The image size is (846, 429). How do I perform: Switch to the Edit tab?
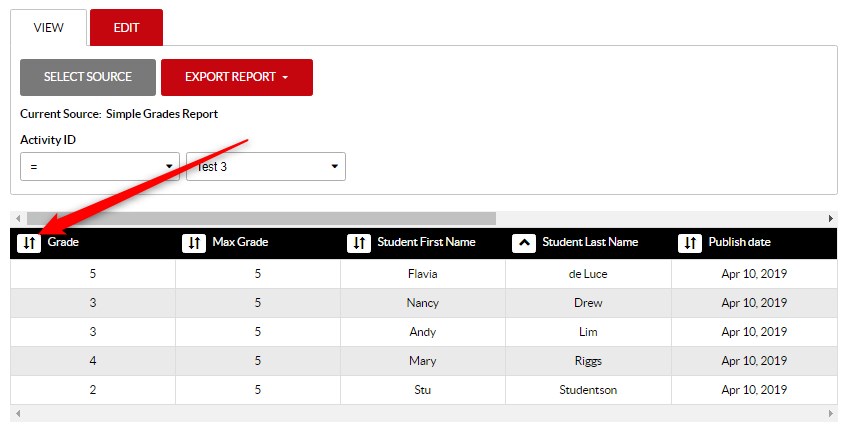[126, 27]
